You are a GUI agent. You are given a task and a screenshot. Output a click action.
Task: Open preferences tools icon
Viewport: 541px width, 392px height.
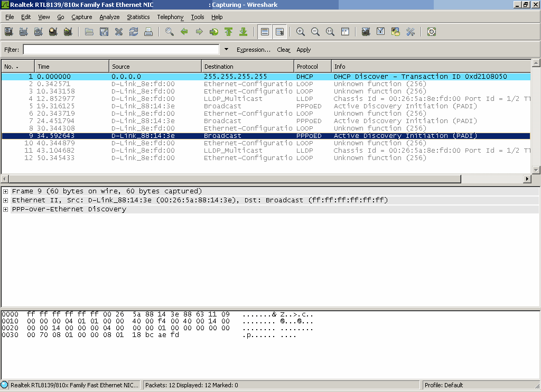pos(410,32)
